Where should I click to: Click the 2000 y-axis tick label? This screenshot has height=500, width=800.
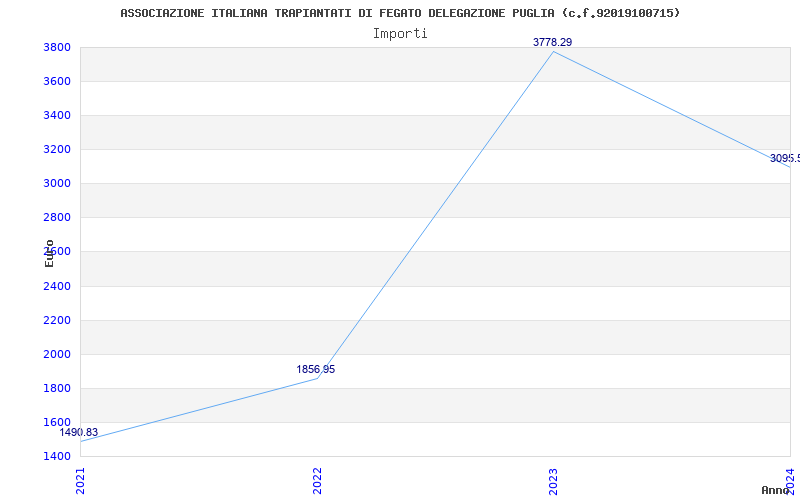coord(57,355)
